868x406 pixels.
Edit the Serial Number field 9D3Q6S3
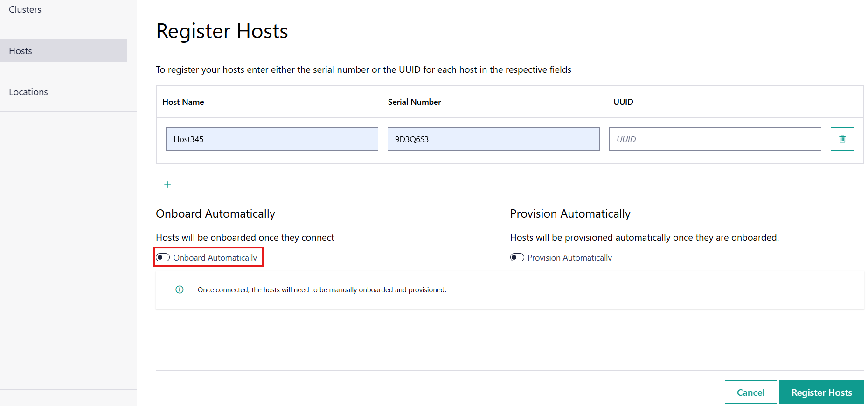tap(493, 139)
